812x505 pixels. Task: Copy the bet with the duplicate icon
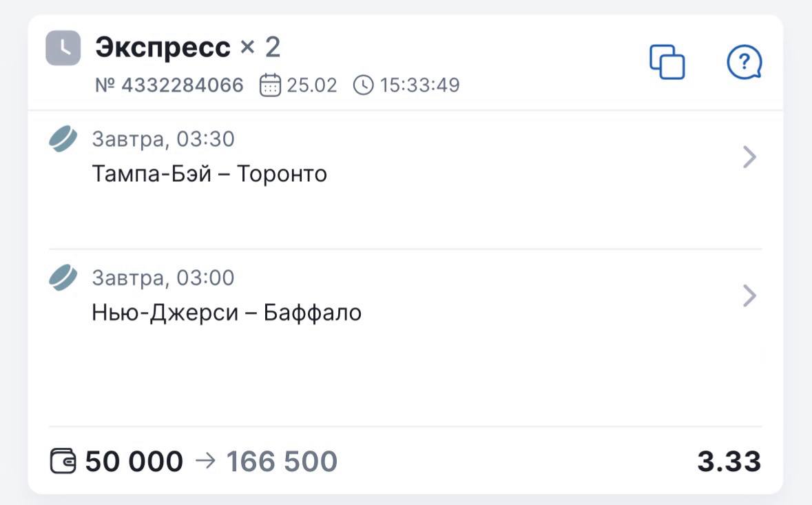[667, 62]
